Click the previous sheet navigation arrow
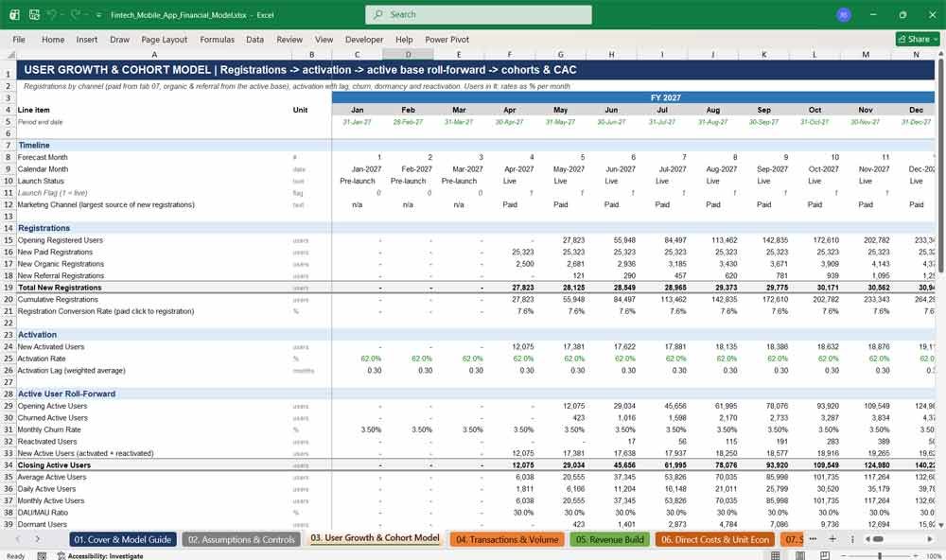This screenshot has height=560, width=946. click(x=18, y=539)
